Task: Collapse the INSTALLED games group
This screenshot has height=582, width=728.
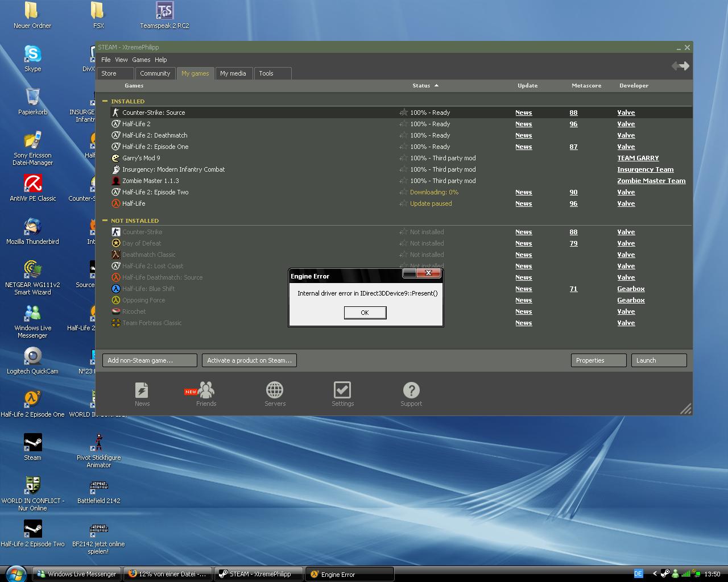Action: [105, 101]
